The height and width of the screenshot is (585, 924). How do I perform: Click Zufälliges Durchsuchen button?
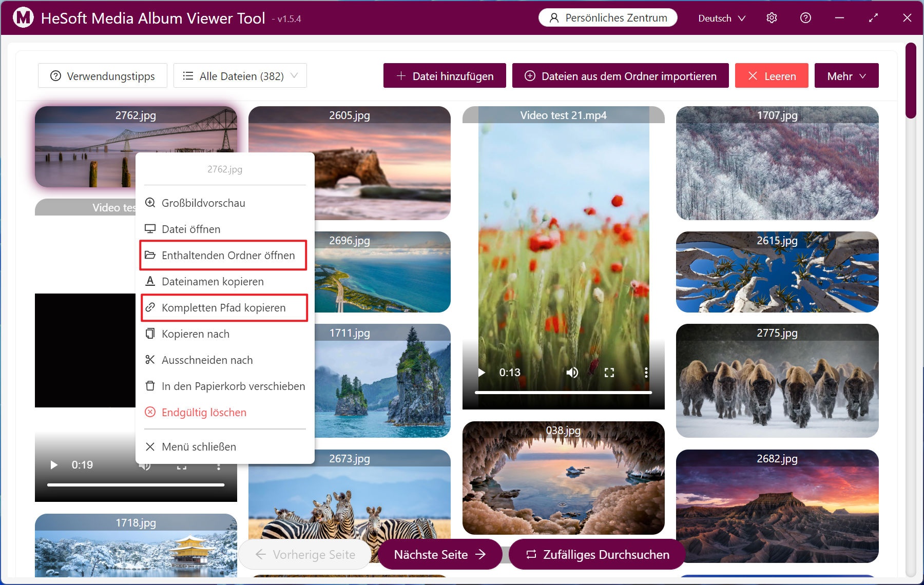[597, 554]
